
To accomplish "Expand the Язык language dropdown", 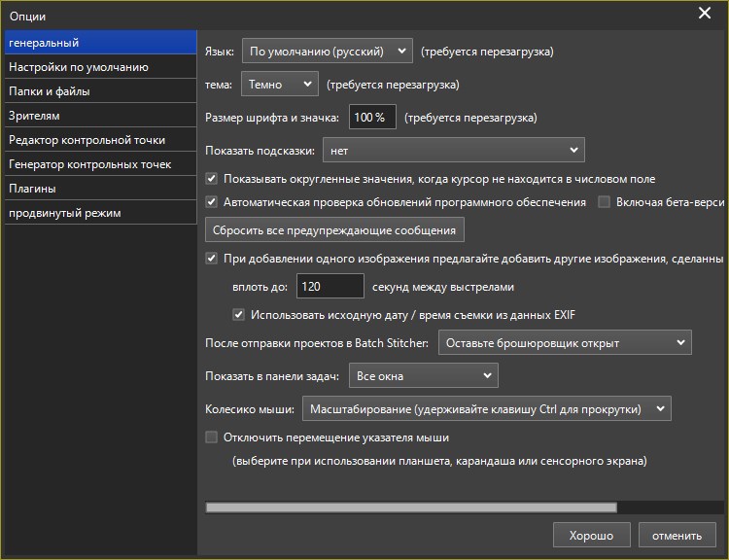I will click(328, 51).
